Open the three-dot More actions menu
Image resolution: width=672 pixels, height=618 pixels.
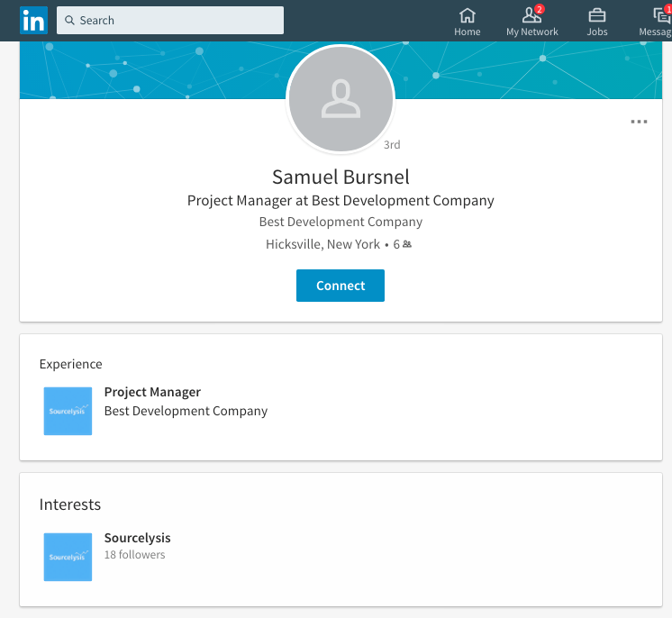[639, 123]
